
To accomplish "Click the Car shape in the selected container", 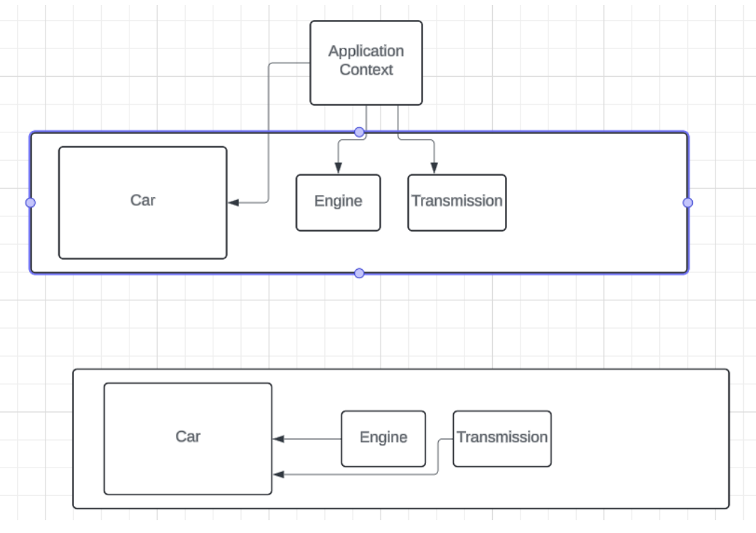I will (x=142, y=202).
